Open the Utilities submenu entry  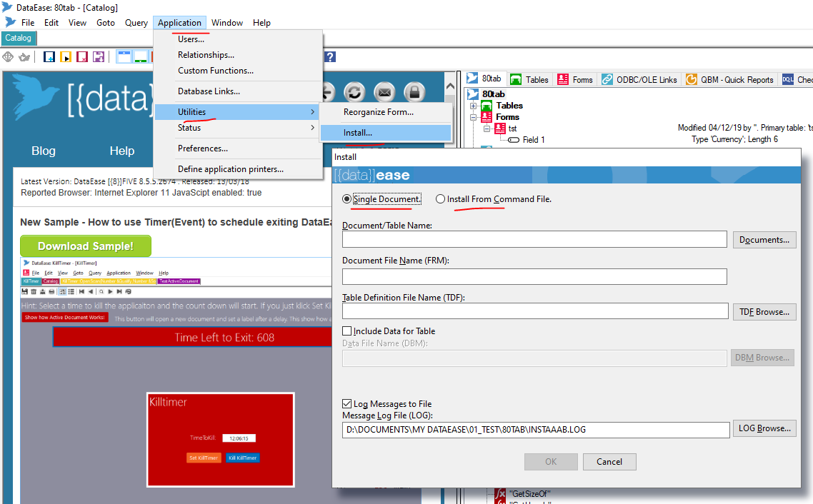pyautogui.click(x=238, y=112)
